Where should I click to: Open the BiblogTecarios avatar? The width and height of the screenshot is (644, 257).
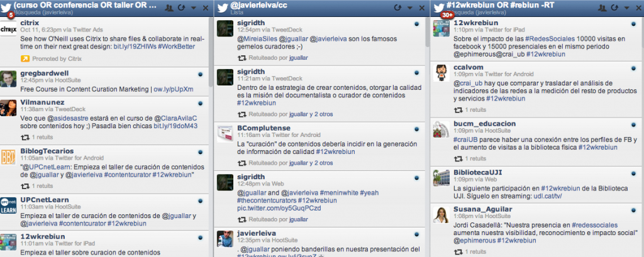click(x=8, y=156)
